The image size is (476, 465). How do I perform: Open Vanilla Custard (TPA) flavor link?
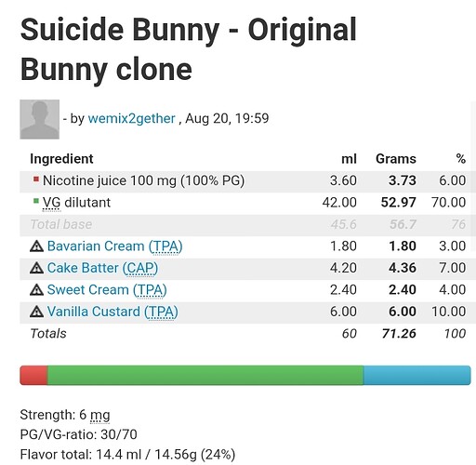pos(112,312)
